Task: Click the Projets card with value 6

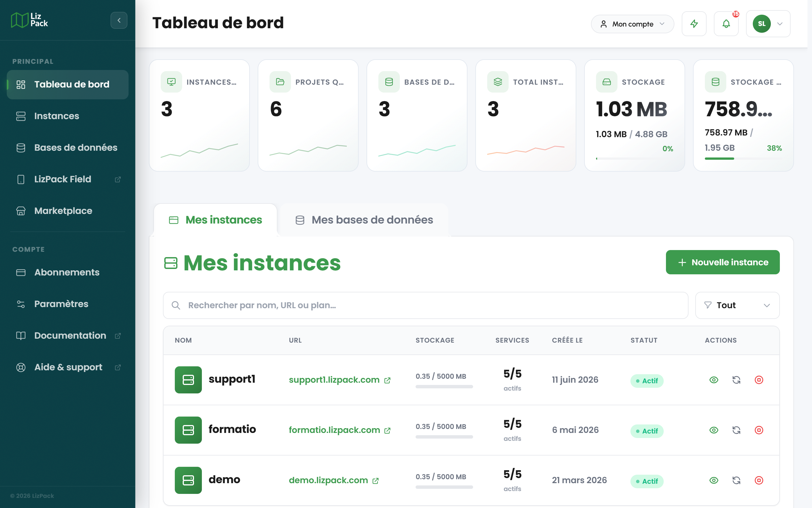Action: pos(308,115)
